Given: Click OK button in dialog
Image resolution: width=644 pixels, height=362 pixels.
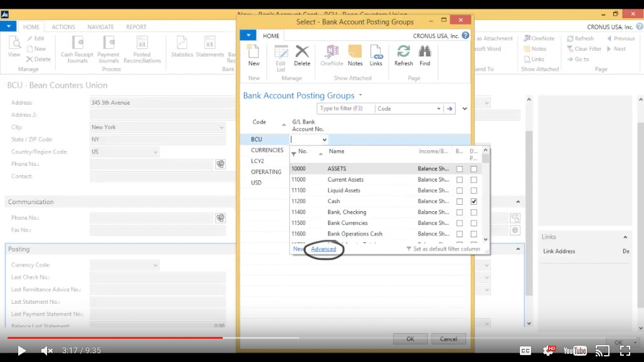Looking at the screenshot, I should tap(410, 339).
